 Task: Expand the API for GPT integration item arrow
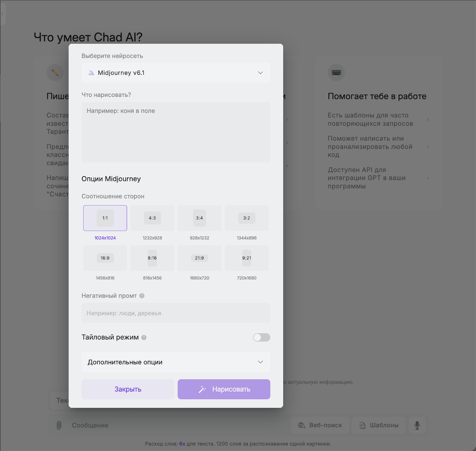(x=428, y=178)
